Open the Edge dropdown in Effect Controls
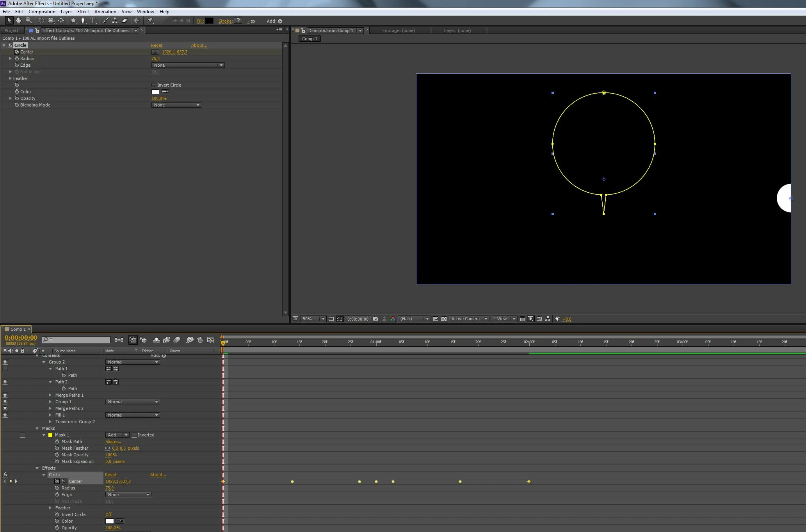806x532 pixels. tap(188, 65)
